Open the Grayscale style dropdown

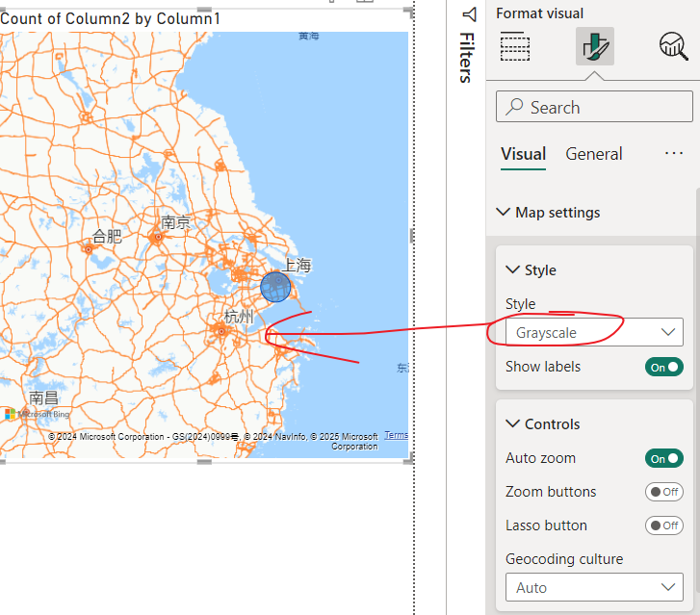pyautogui.click(x=594, y=332)
